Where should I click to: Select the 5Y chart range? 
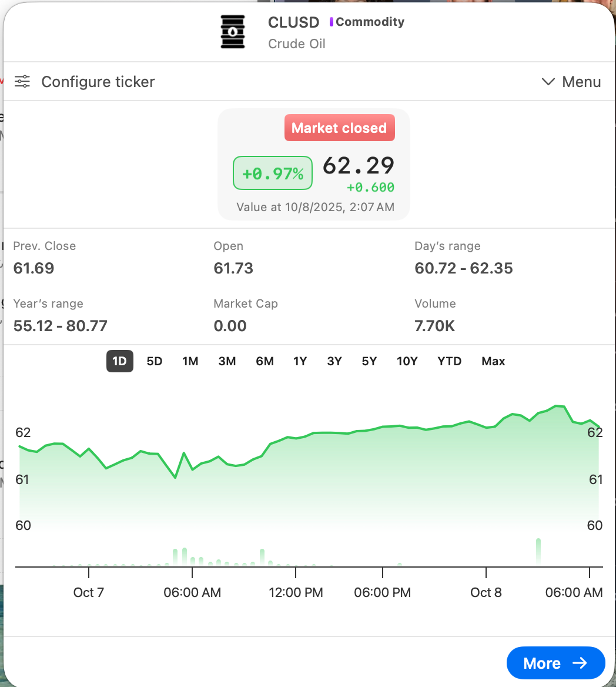coord(369,361)
